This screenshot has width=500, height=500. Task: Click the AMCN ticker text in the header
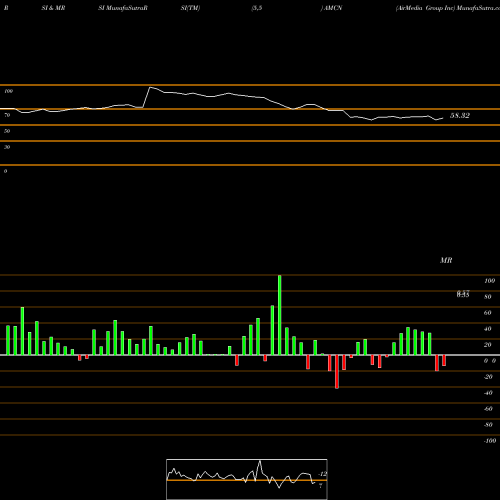click(333, 8)
